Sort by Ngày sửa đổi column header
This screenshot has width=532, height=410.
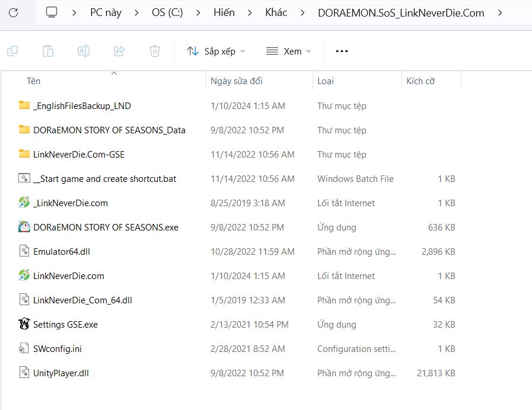(x=236, y=81)
